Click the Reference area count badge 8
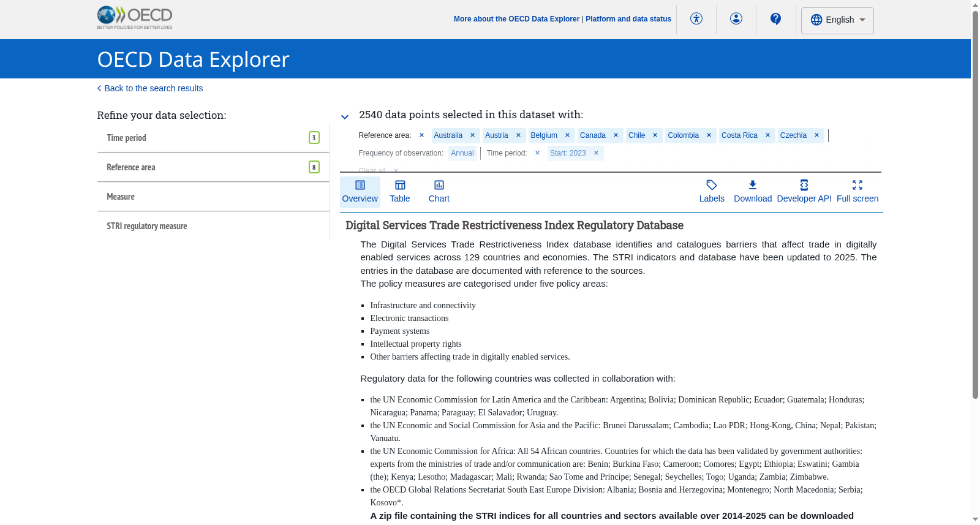The height and width of the screenshot is (525, 980). (x=314, y=167)
